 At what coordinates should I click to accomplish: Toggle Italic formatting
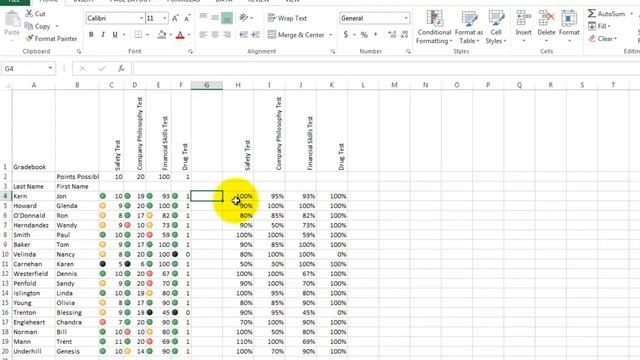(x=103, y=35)
